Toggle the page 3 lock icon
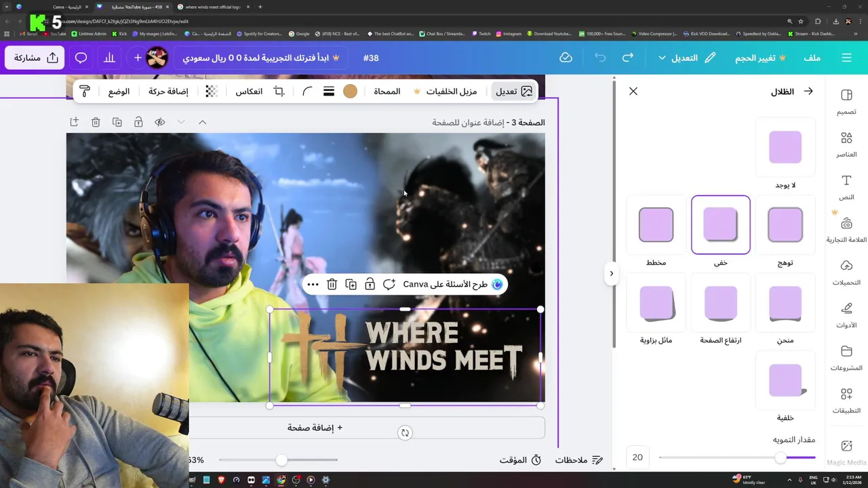The width and height of the screenshot is (868, 488). [138, 122]
